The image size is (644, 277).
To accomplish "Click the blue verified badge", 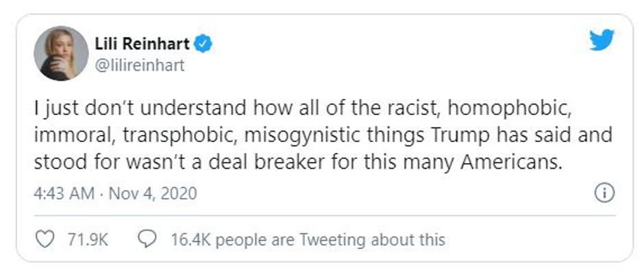I will point(203,45).
